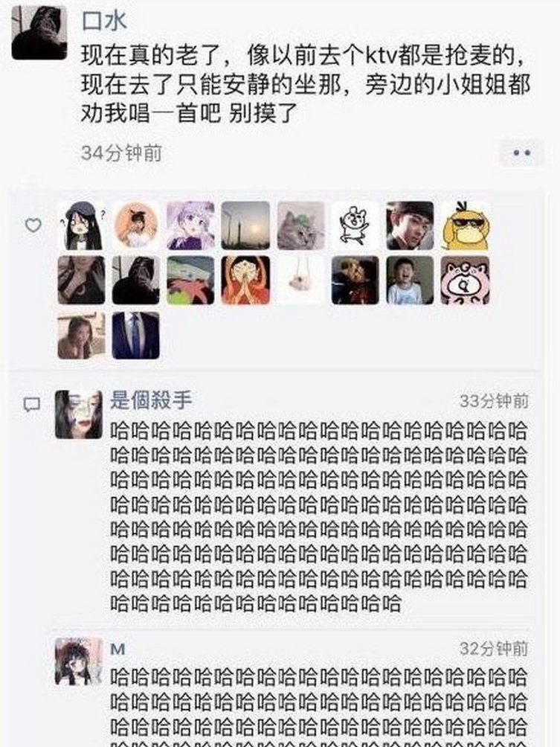Tap 是個殺手 commenter avatar
The height and width of the screenshot is (747, 560).
point(79,414)
